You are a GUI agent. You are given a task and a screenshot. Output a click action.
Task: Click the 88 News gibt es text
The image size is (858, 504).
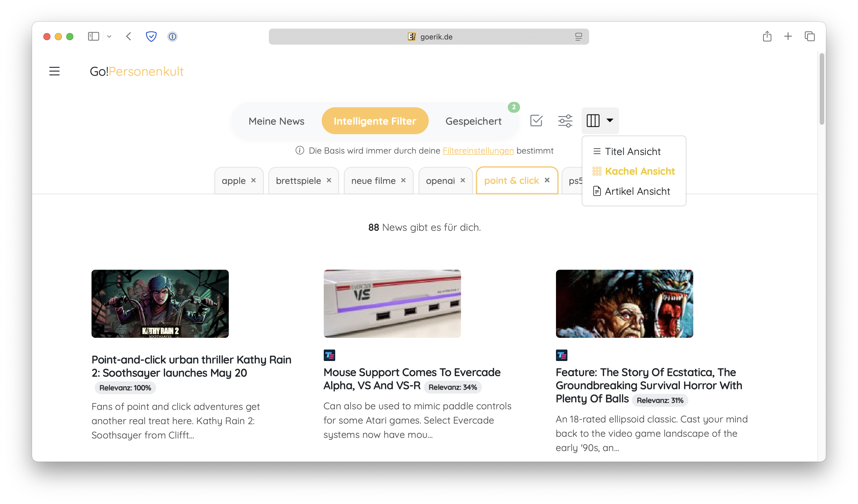coord(424,227)
